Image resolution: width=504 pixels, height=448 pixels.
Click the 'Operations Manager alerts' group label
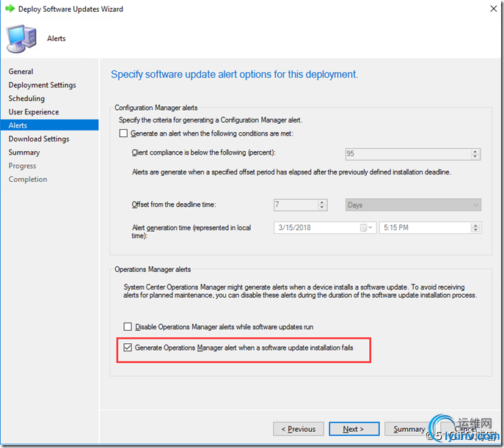pos(153,269)
